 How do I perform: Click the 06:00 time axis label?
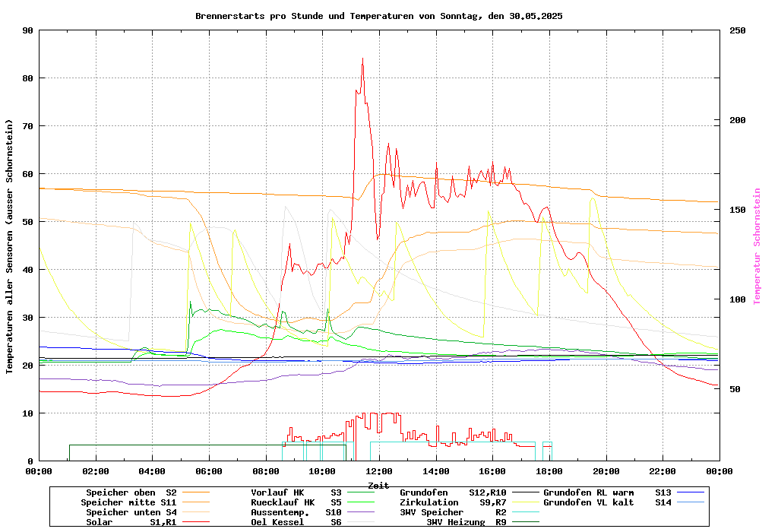click(209, 471)
